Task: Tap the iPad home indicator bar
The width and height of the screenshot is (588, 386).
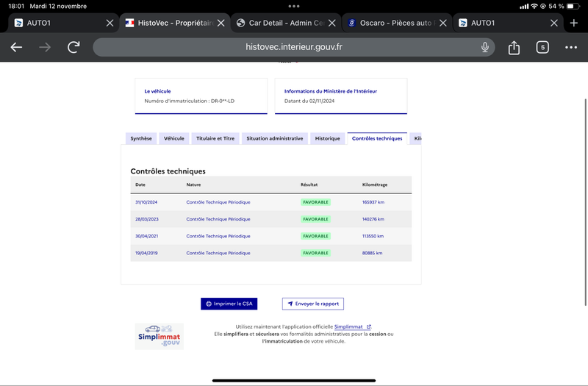Action: click(x=293, y=381)
